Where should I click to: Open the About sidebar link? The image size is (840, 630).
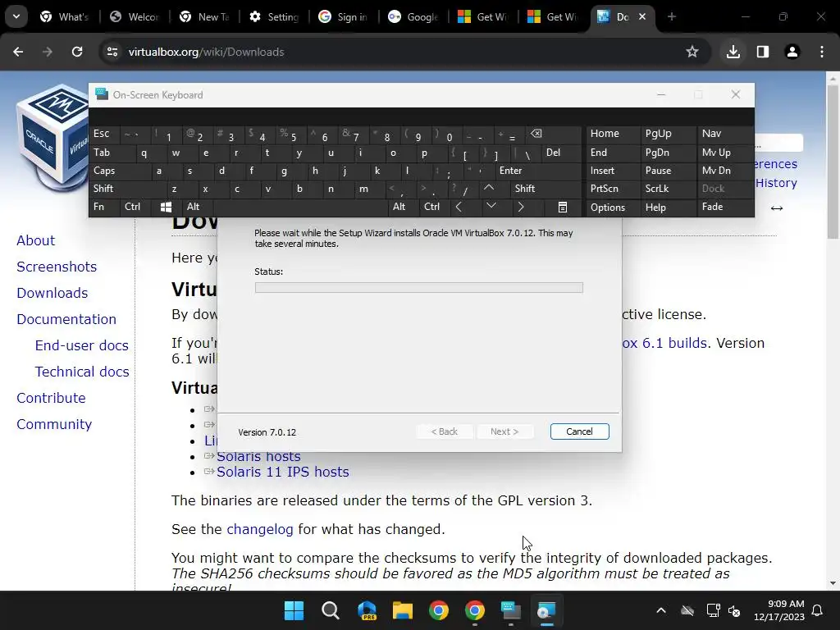pyautogui.click(x=35, y=240)
